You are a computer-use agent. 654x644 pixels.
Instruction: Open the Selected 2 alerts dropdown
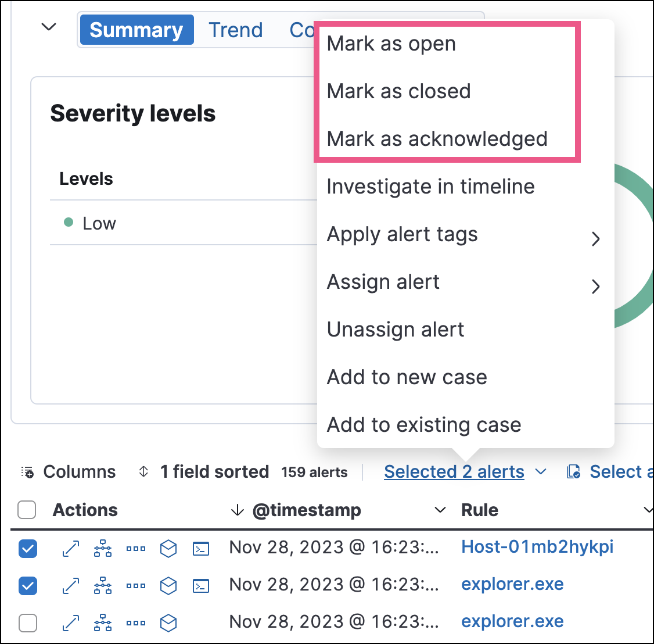pyautogui.click(x=454, y=471)
